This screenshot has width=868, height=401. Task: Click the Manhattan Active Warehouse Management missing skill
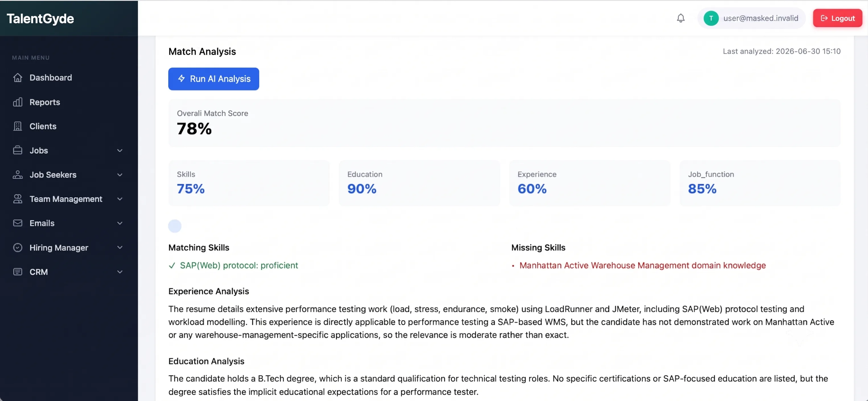tap(642, 265)
